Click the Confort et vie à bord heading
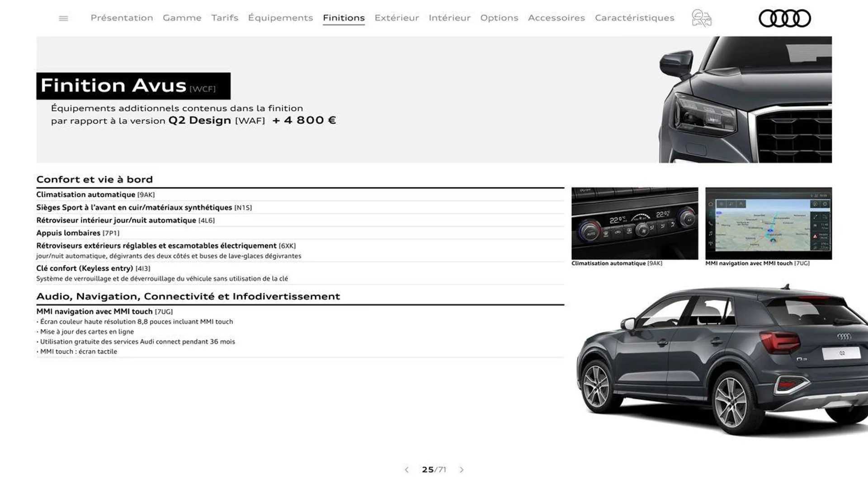868x488 pixels. 94,179
